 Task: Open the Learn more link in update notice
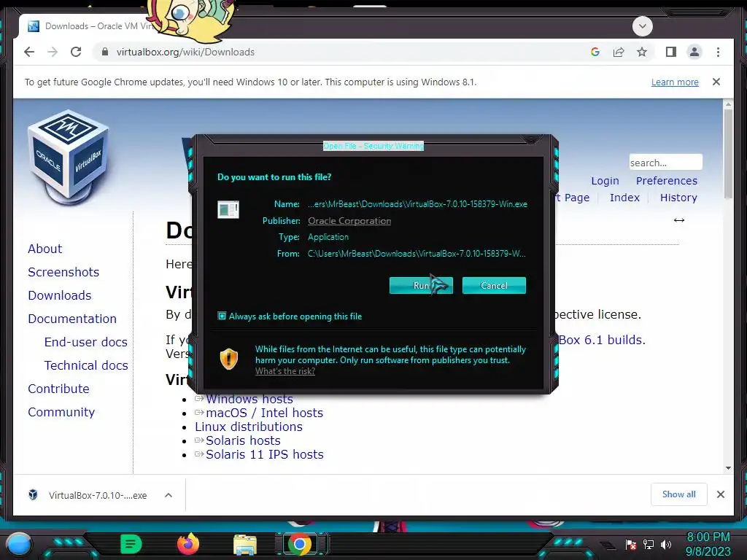pos(675,82)
